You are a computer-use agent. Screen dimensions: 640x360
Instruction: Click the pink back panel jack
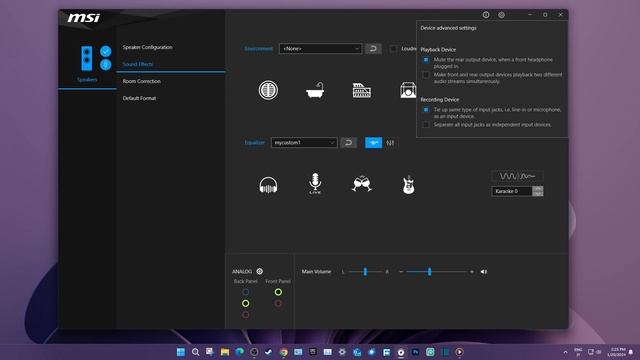(x=245, y=315)
